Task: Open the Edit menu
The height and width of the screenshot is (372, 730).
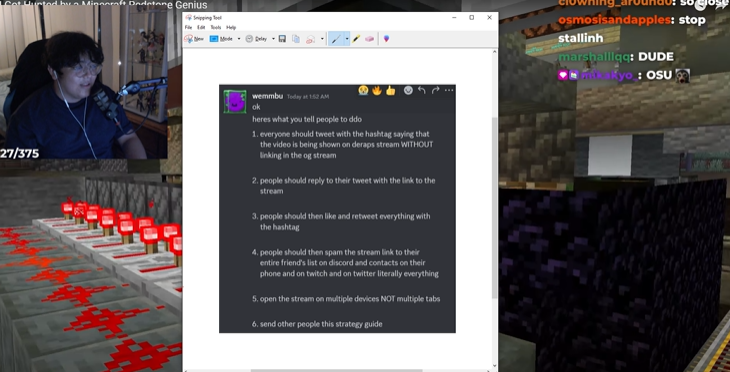Action: tap(201, 27)
